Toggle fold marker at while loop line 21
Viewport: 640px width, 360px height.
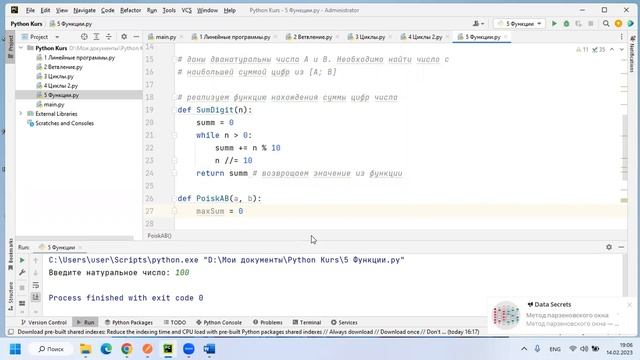174,135
